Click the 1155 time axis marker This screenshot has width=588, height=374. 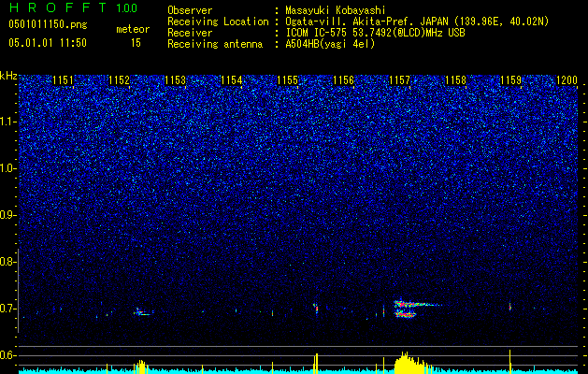(x=288, y=80)
